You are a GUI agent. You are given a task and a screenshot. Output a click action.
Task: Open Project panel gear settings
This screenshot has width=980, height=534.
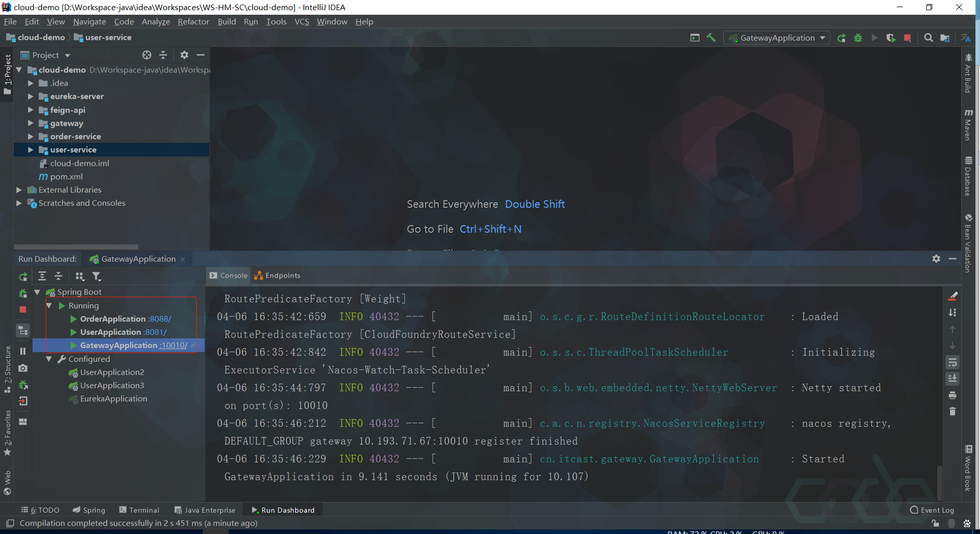184,55
